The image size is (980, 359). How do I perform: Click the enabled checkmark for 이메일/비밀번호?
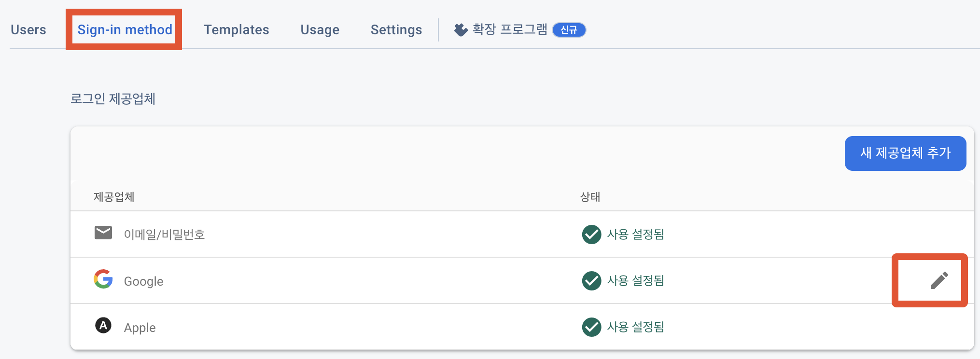click(591, 235)
